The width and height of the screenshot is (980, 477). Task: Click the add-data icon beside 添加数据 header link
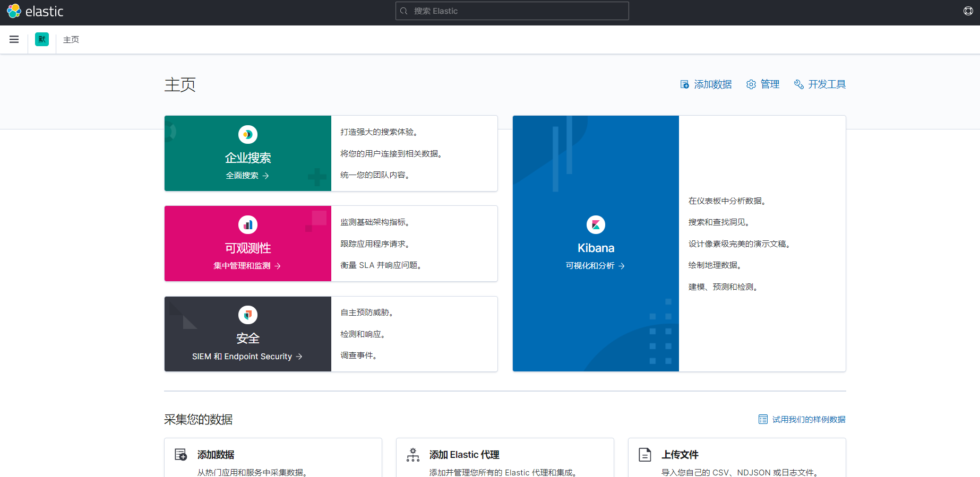[685, 84]
